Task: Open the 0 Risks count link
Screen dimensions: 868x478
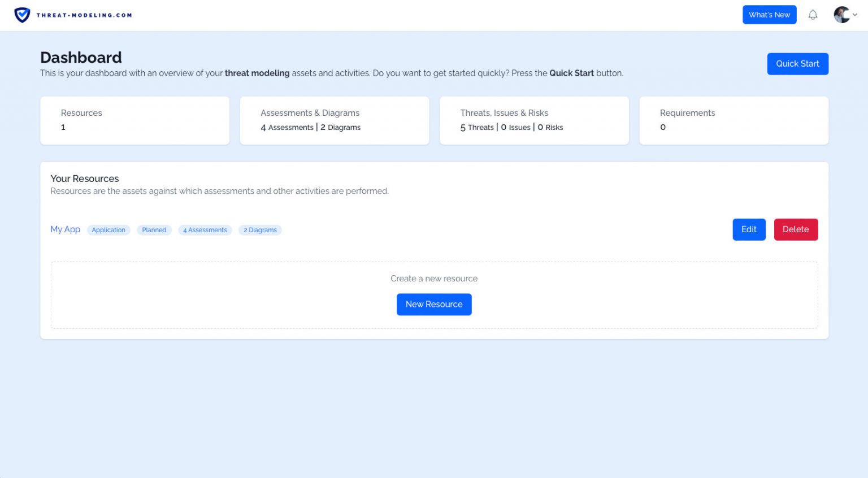Action: coord(550,127)
